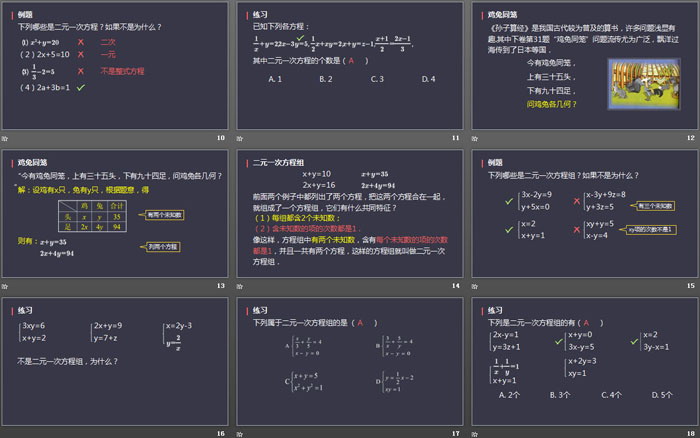The height and width of the screenshot is (438, 700).
Task: Click the slide number label 18
Action: tap(691, 434)
